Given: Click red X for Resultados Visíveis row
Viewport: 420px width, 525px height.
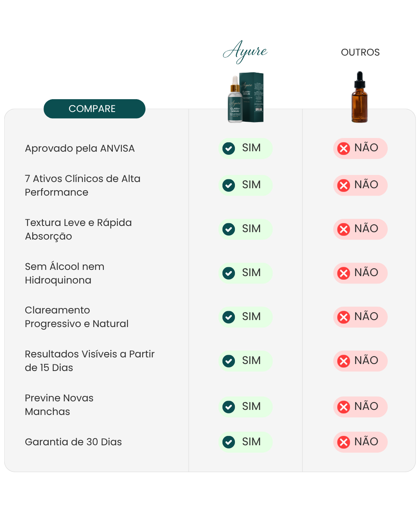Looking at the screenshot, I should click(344, 361).
